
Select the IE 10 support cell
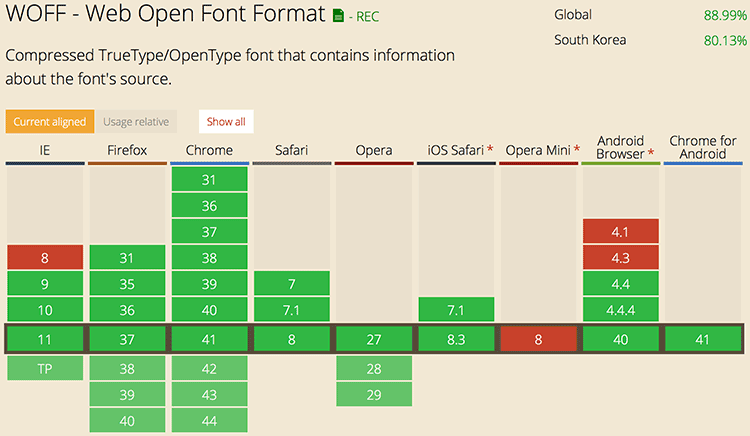(45, 310)
